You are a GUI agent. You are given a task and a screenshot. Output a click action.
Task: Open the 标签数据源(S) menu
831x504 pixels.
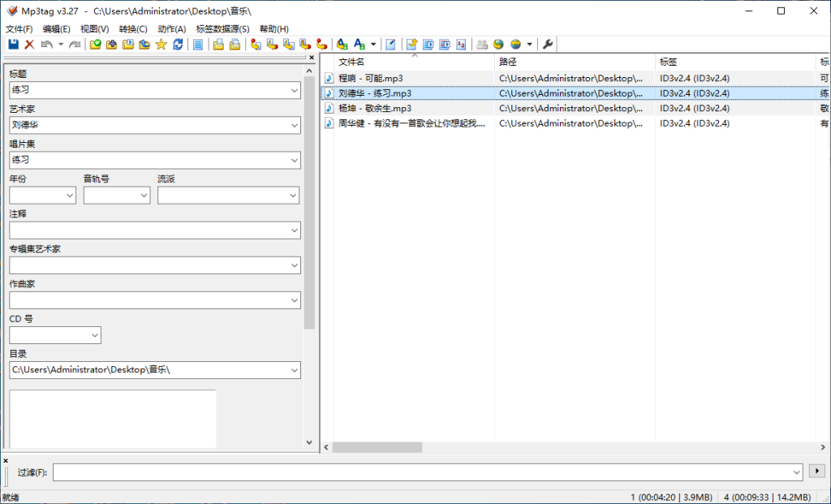point(222,29)
